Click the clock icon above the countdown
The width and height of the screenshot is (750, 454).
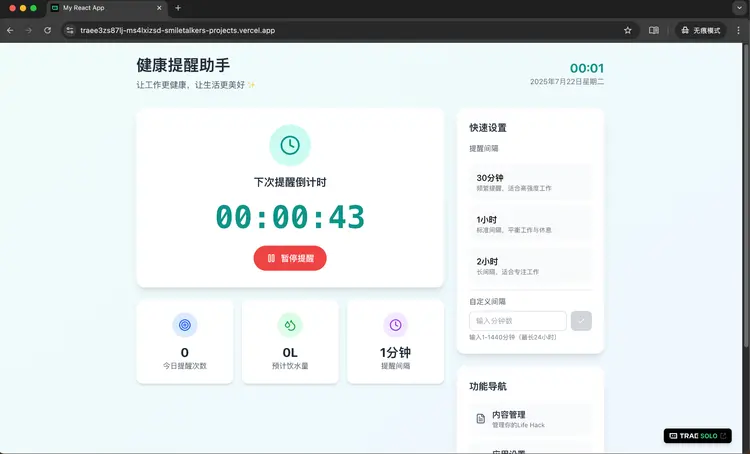pos(289,145)
